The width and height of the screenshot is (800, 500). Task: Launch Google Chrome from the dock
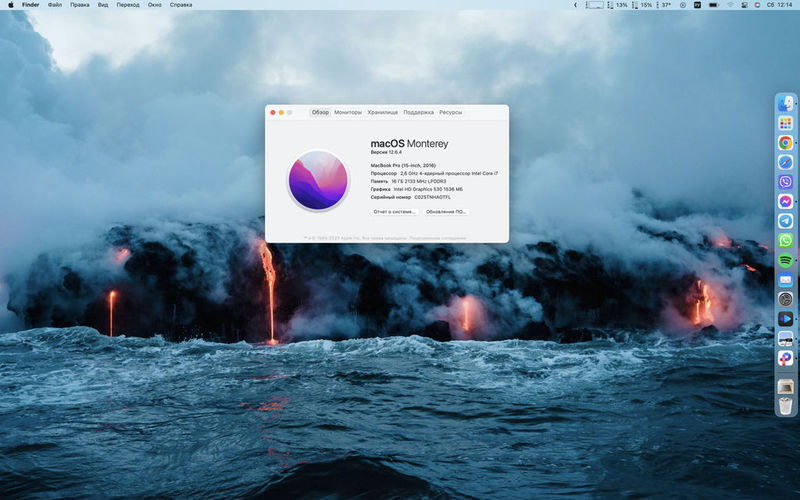pos(785,142)
